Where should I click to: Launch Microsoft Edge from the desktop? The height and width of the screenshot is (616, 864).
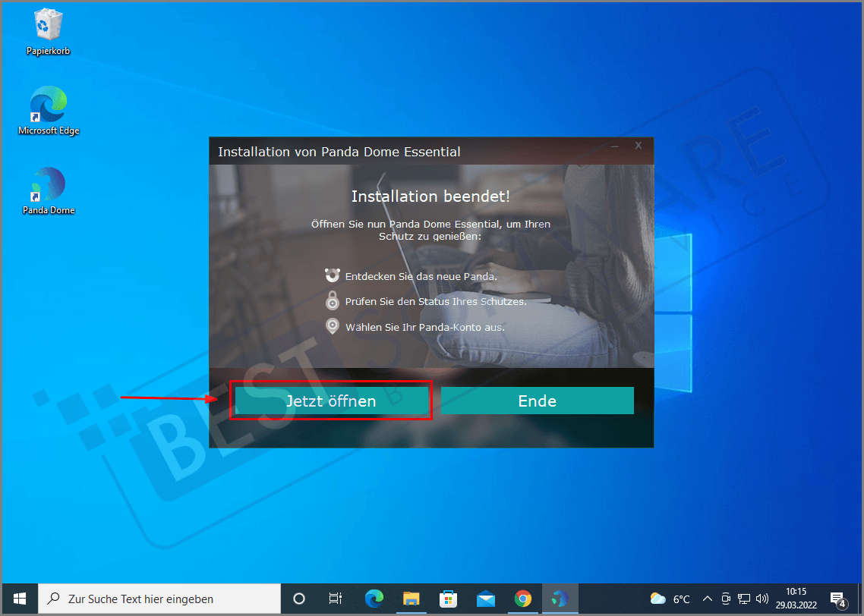click(48, 106)
